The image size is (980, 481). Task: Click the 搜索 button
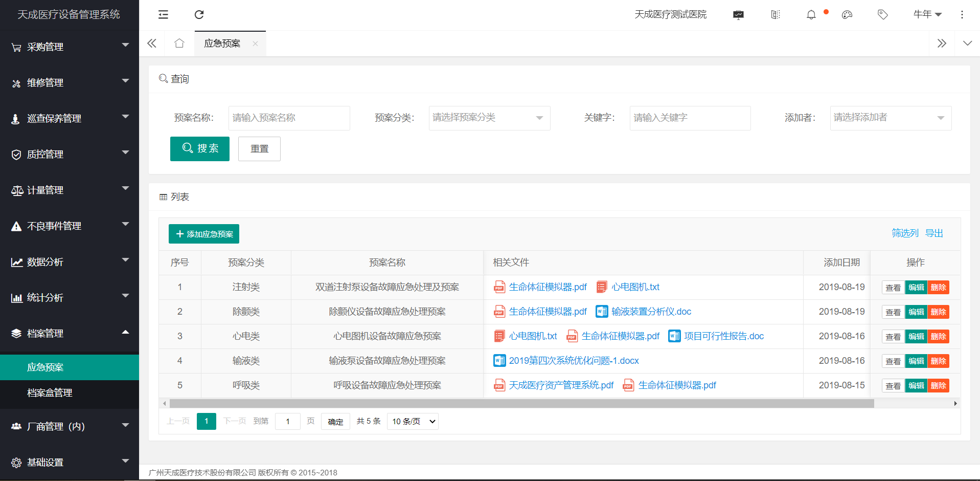200,148
